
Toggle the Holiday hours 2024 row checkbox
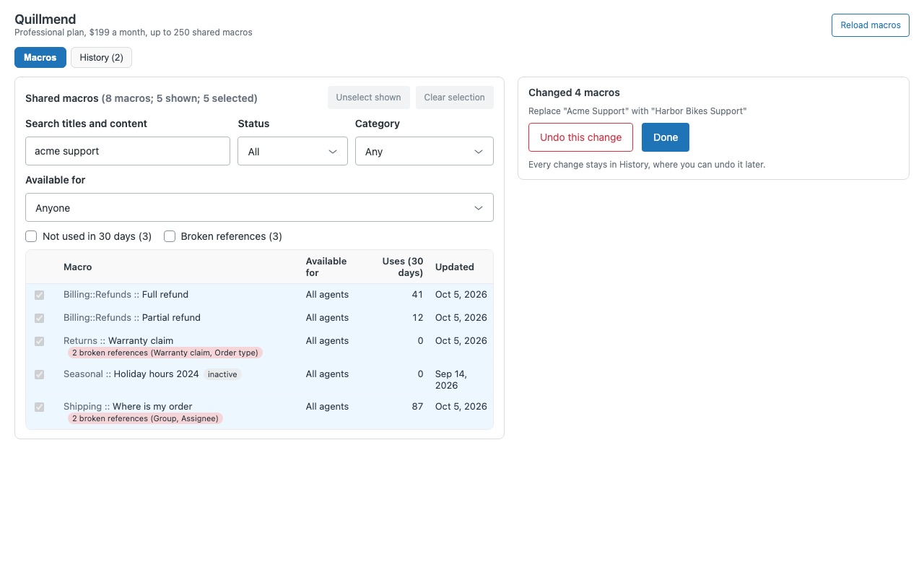pos(39,374)
